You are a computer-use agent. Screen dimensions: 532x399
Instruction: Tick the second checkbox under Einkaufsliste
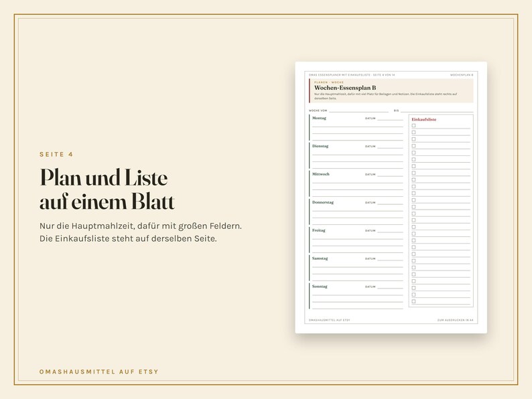[x=413, y=132]
